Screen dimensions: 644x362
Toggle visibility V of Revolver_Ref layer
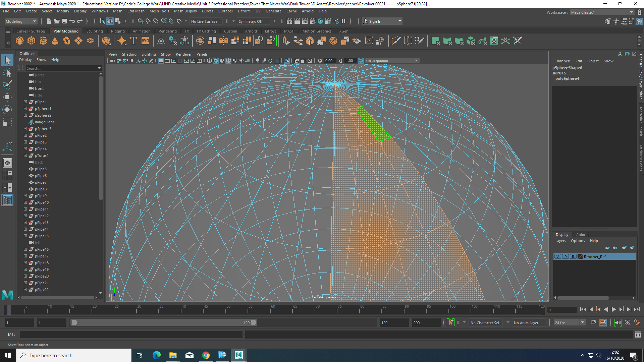[557, 257]
